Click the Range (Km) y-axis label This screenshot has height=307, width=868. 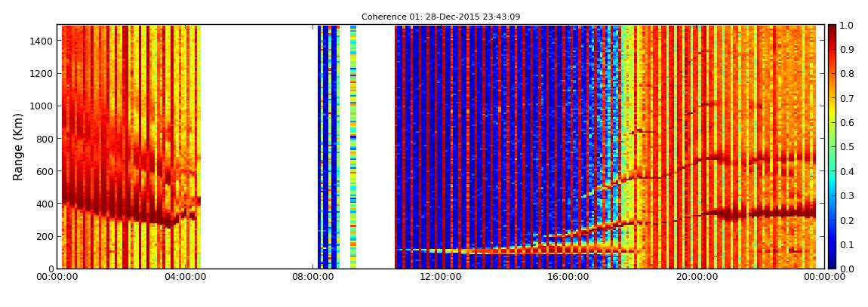17,146
